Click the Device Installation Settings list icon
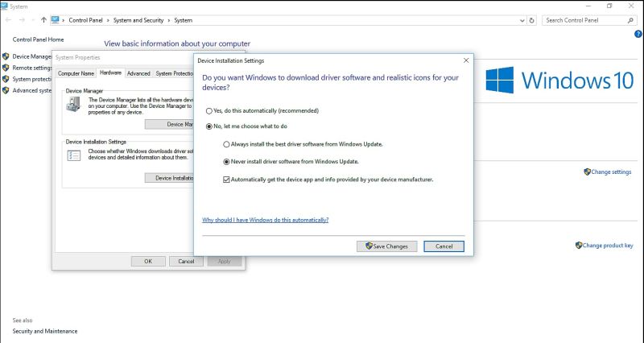The image size is (644, 343). click(x=74, y=155)
